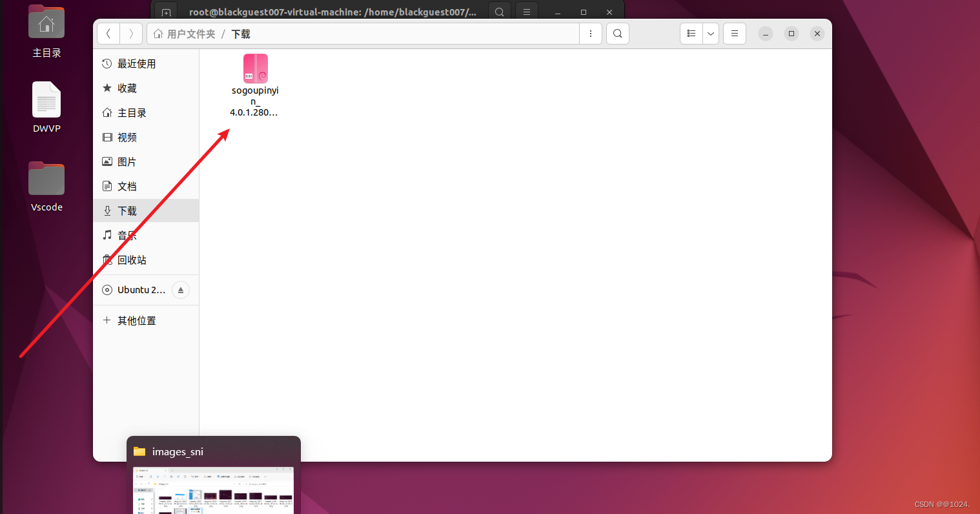This screenshot has height=514, width=980.
Task: Go back in Files navigation
Action: coord(108,34)
